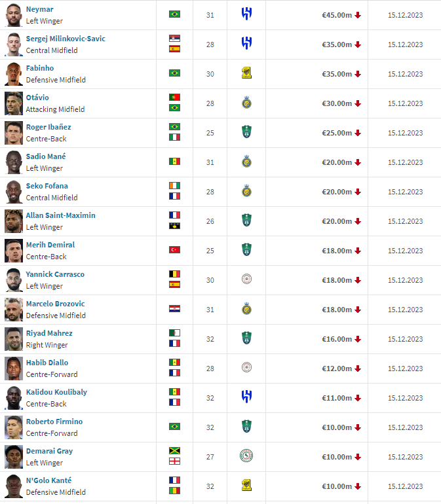Click the club crest in Yannick Carrasco's row

(x=246, y=279)
